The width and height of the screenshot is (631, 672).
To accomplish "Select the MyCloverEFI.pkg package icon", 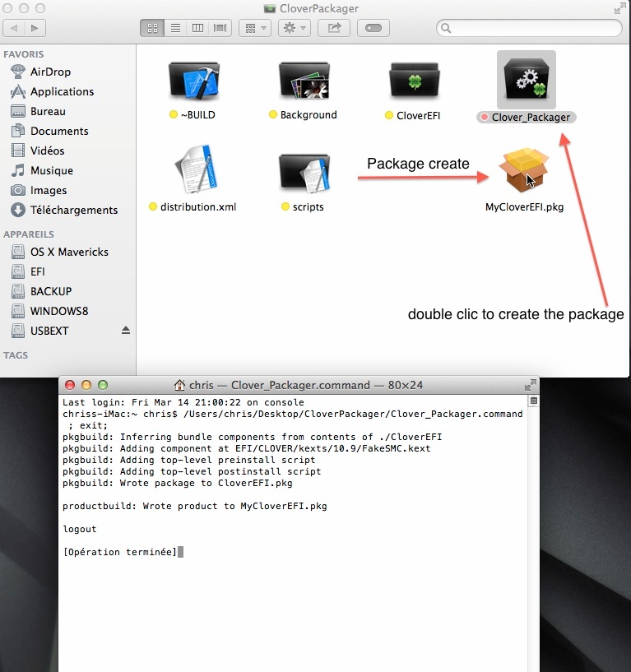I will (x=524, y=170).
